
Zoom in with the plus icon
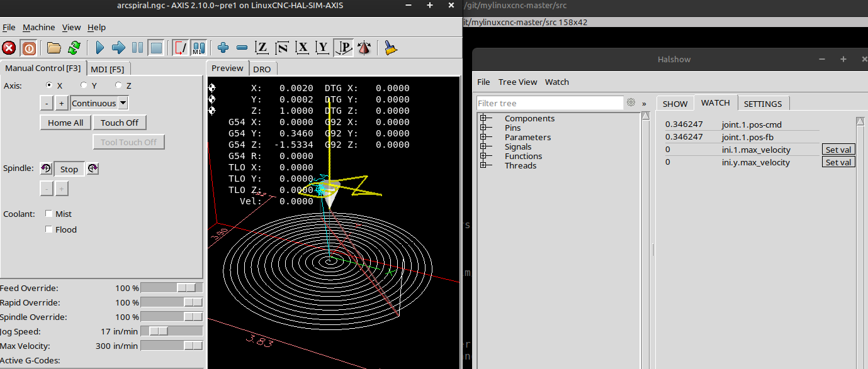click(x=223, y=48)
